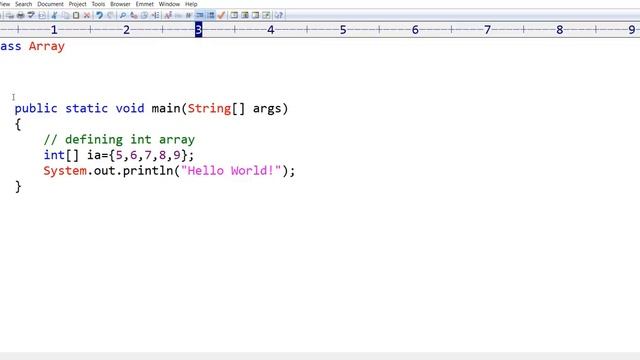This screenshot has height=360, width=640.
Task: Click ruler column number 1
Action: 54,29
